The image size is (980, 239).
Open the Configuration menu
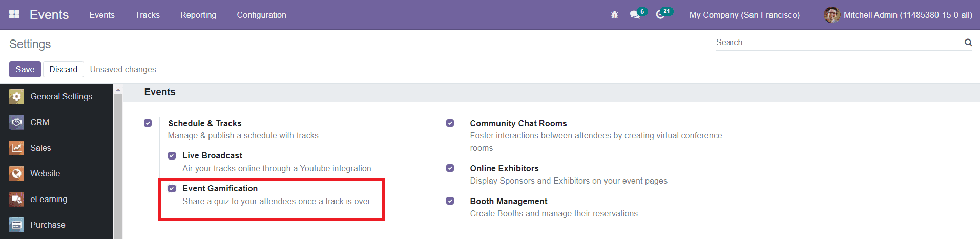[x=261, y=15]
